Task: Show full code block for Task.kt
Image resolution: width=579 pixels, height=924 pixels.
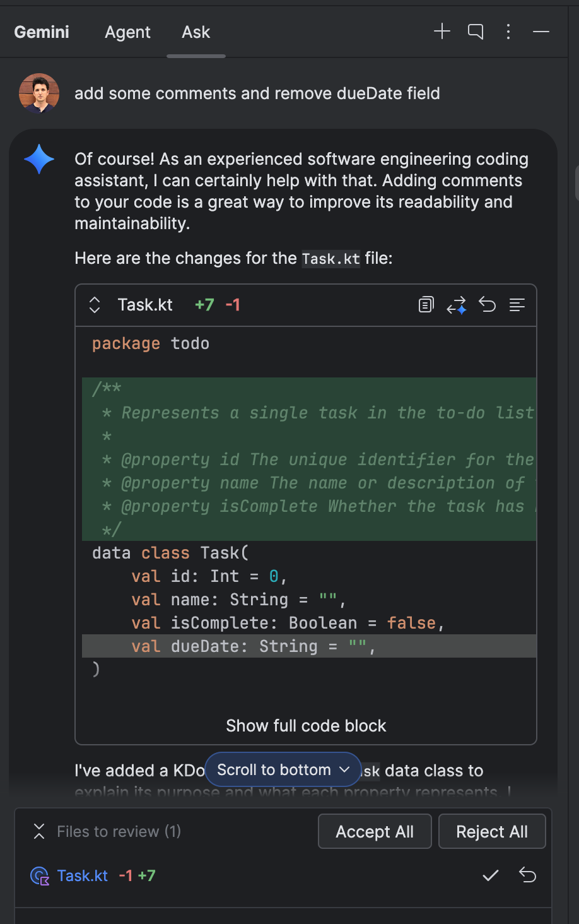Action: [x=306, y=726]
